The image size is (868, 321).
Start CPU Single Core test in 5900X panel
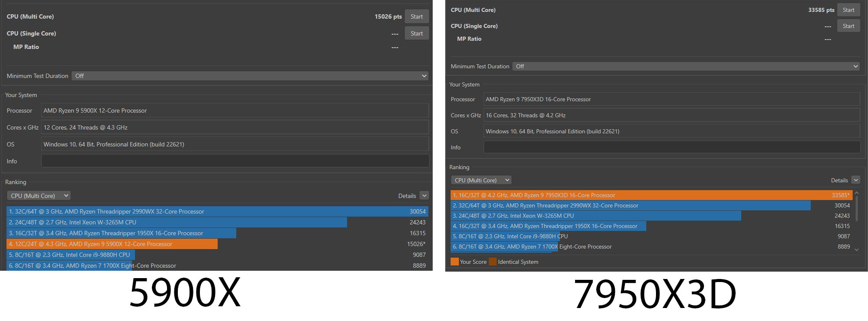(x=417, y=33)
